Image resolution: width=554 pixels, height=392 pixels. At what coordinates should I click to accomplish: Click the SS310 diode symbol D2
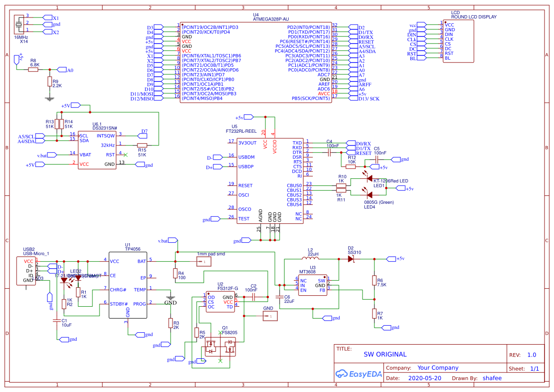coord(351,259)
